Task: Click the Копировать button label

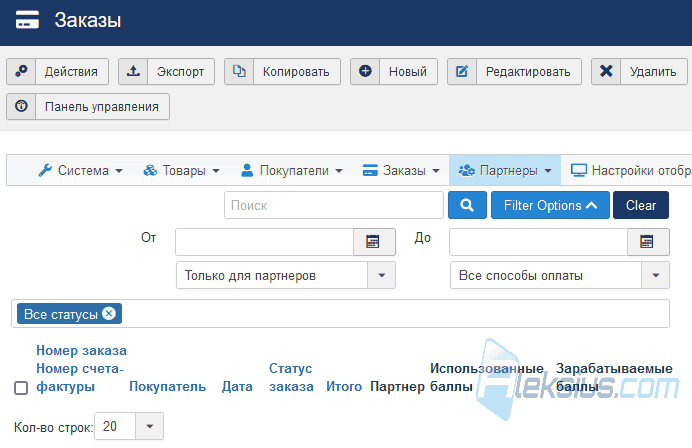Action: (296, 72)
